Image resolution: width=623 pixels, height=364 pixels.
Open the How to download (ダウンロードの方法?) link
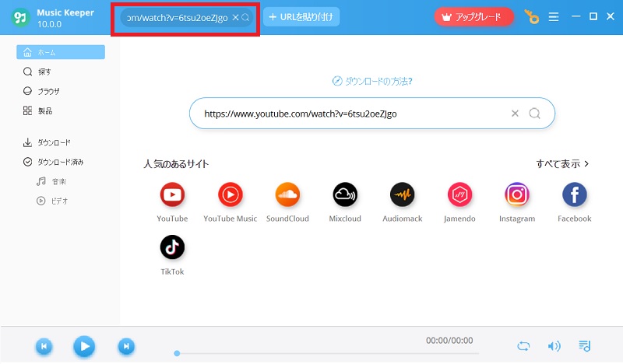point(372,82)
